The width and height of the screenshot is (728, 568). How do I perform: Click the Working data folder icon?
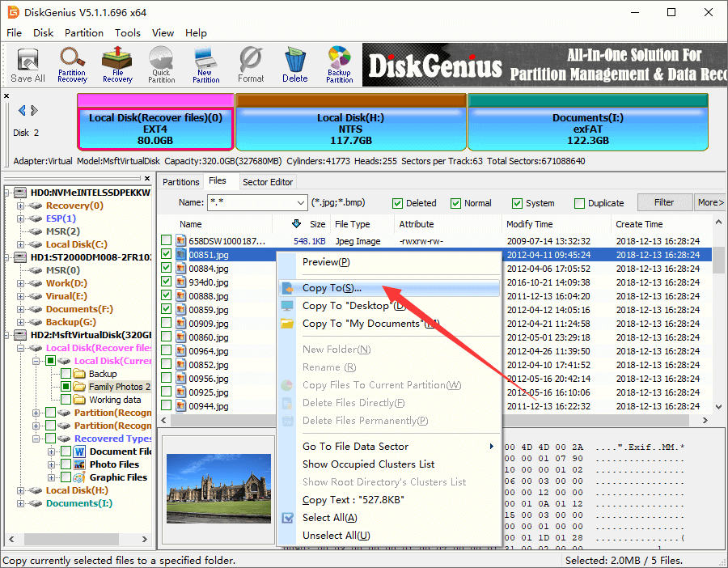click(80, 400)
